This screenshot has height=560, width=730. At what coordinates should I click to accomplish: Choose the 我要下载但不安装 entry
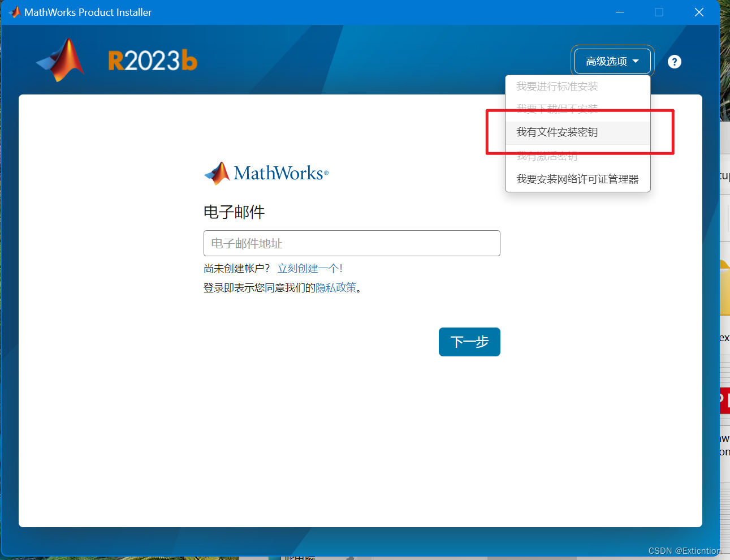(577, 109)
